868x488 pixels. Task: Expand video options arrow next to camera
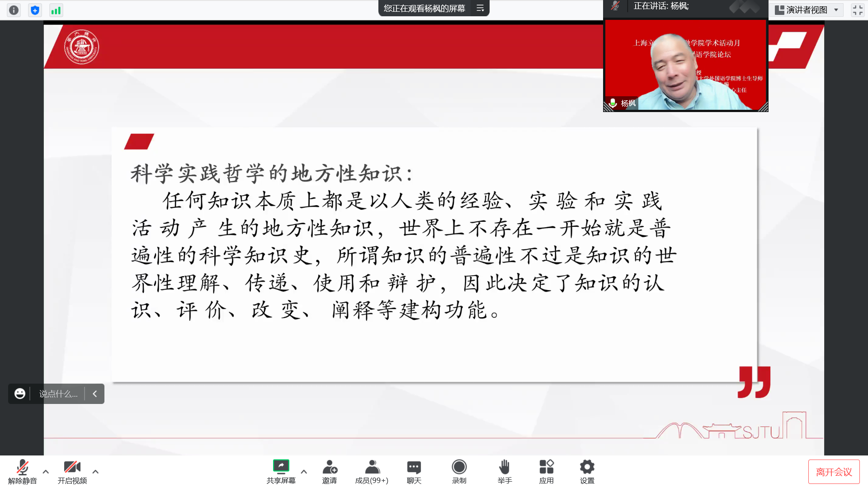coord(95,471)
